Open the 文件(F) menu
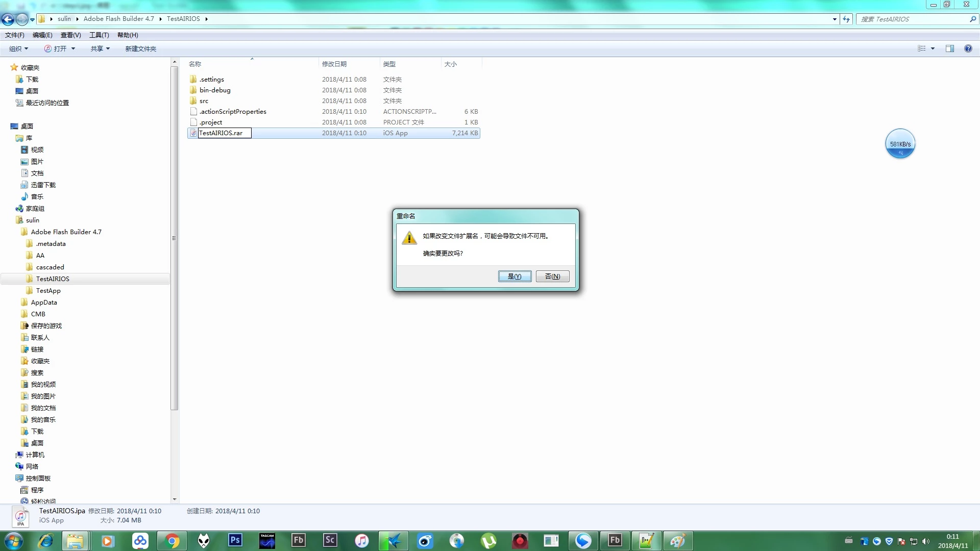The width and height of the screenshot is (980, 551). click(x=14, y=35)
